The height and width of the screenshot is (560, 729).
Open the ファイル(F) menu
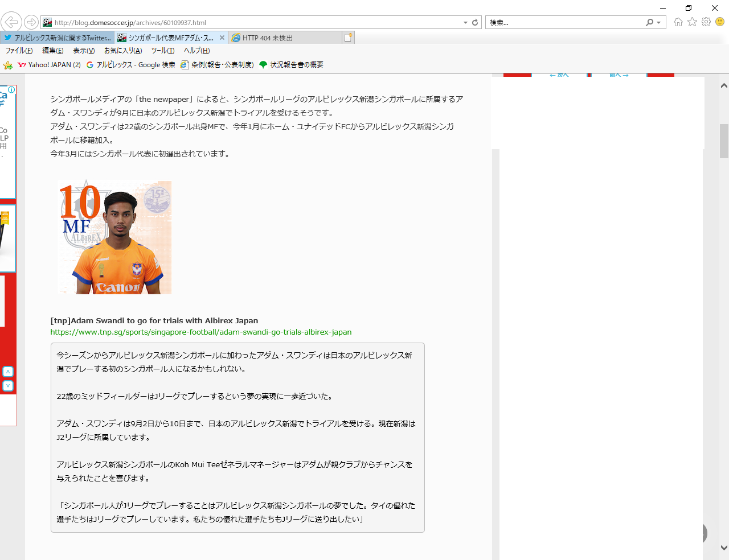(19, 51)
